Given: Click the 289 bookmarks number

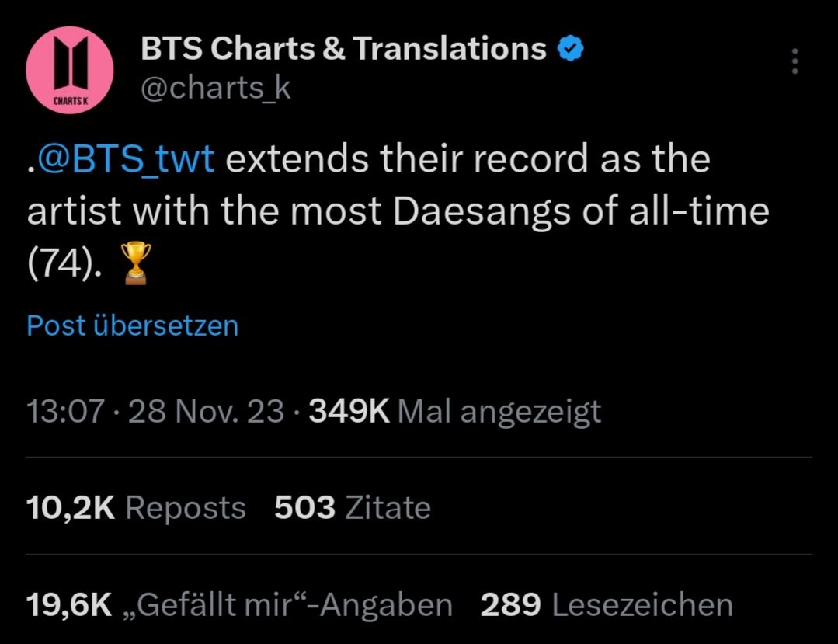Looking at the screenshot, I should click(510, 605).
